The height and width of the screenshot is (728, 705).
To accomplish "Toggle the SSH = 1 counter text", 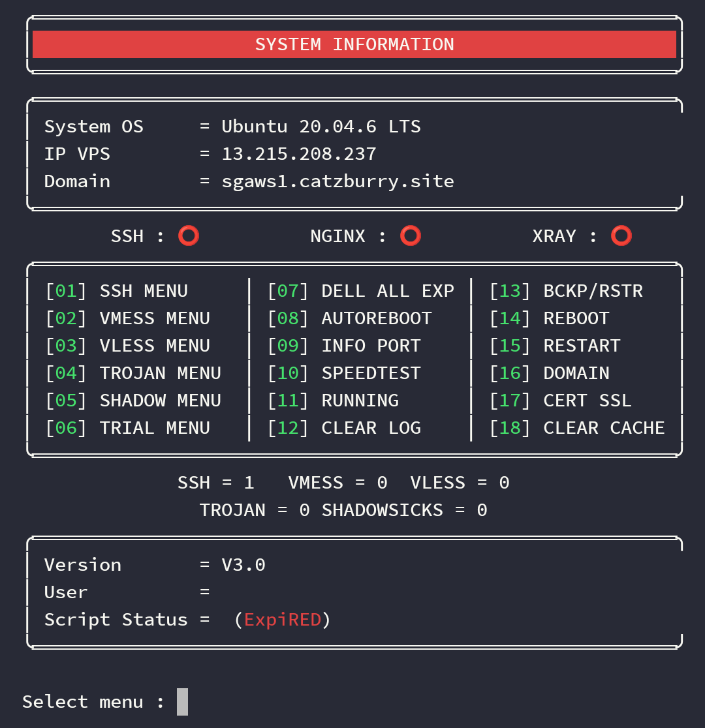I will 216,483.
